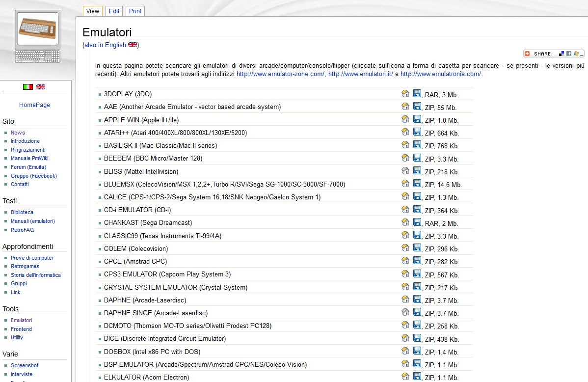588x382 pixels.
Task: Download 3DOPLAY via its floppy disk icon
Action: pos(417,93)
